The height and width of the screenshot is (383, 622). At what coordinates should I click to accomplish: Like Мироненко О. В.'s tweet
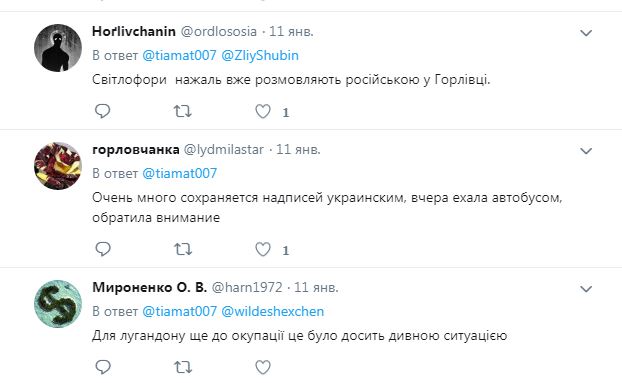[x=263, y=367]
